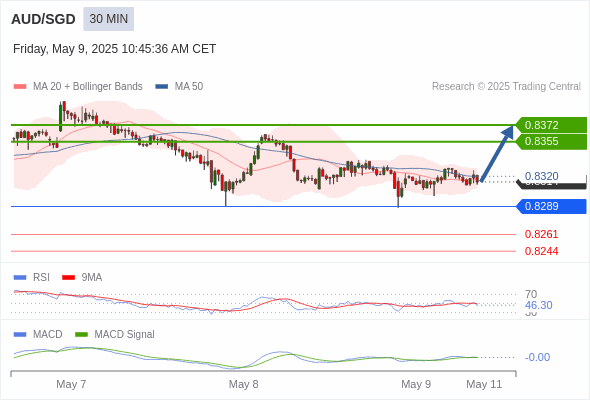Click the MACD Signal green legend marker
Image resolution: width=590 pixels, height=400 pixels.
click(x=81, y=335)
